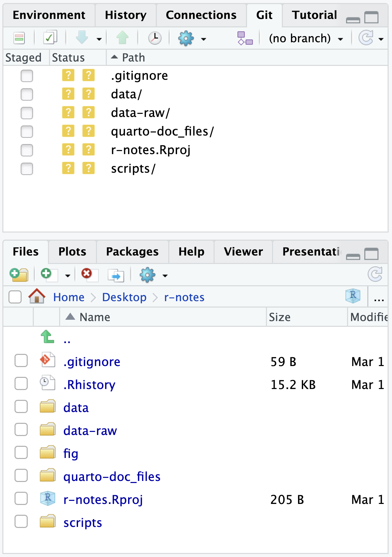Pull changes with the blue down arrow
Image resolution: width=392 pixels, height=557 pixels.
coord(82,38)
